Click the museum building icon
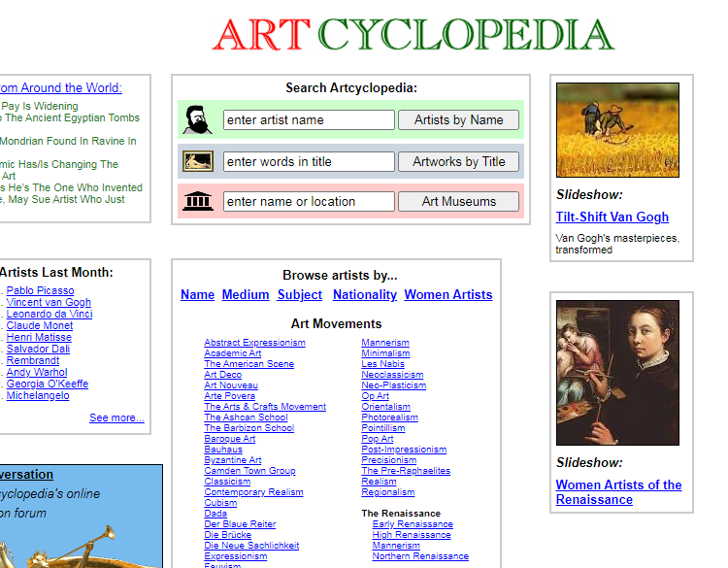 (x=198, y=201)
